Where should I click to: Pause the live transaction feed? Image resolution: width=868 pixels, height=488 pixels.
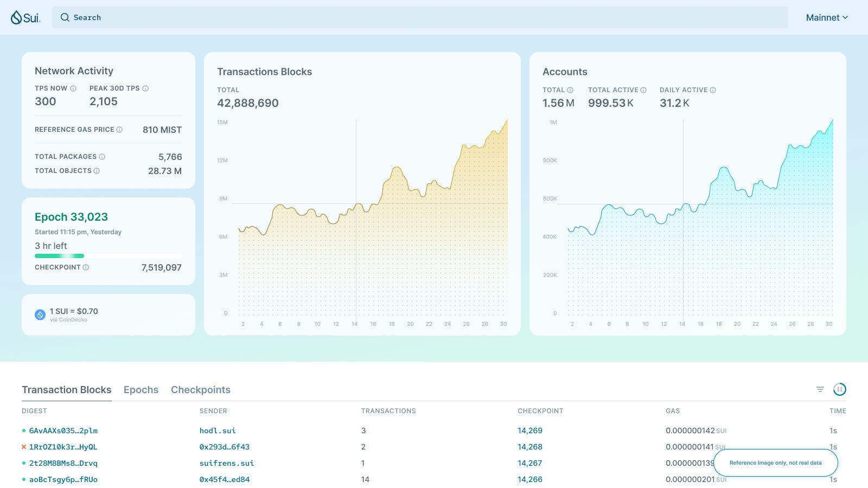click(x=840, y=389)
